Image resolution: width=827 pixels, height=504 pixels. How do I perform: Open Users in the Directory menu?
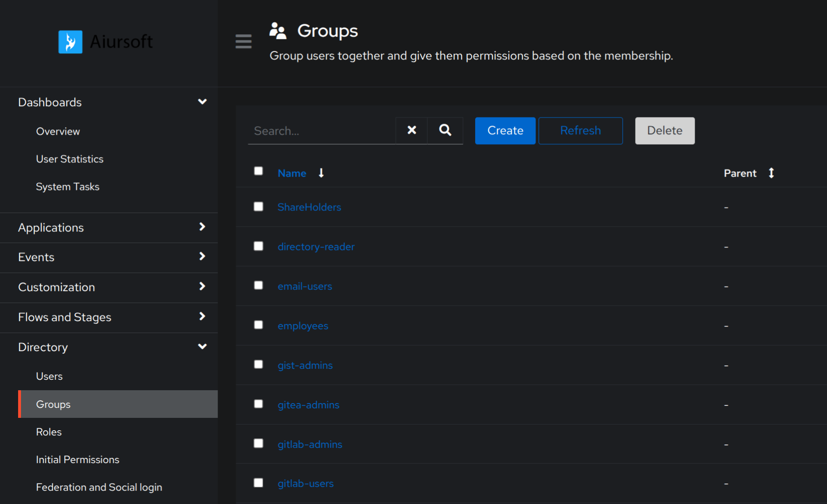pos(50,376)
